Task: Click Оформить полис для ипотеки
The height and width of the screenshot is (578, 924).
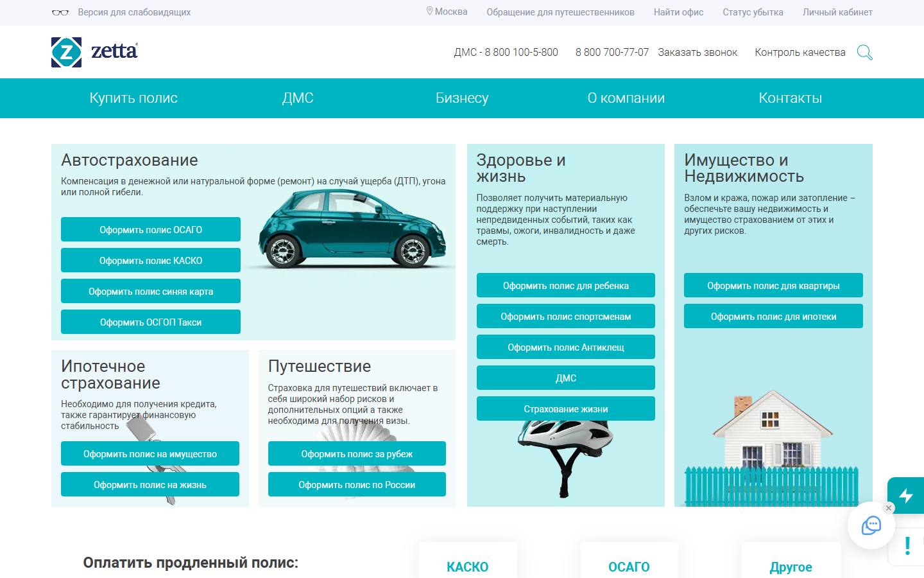Action: pos(773,316)
